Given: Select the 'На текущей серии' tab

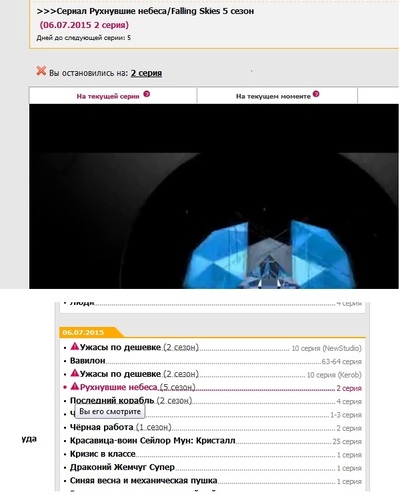Looking at the screenshot, I should (x=113, y=96).
